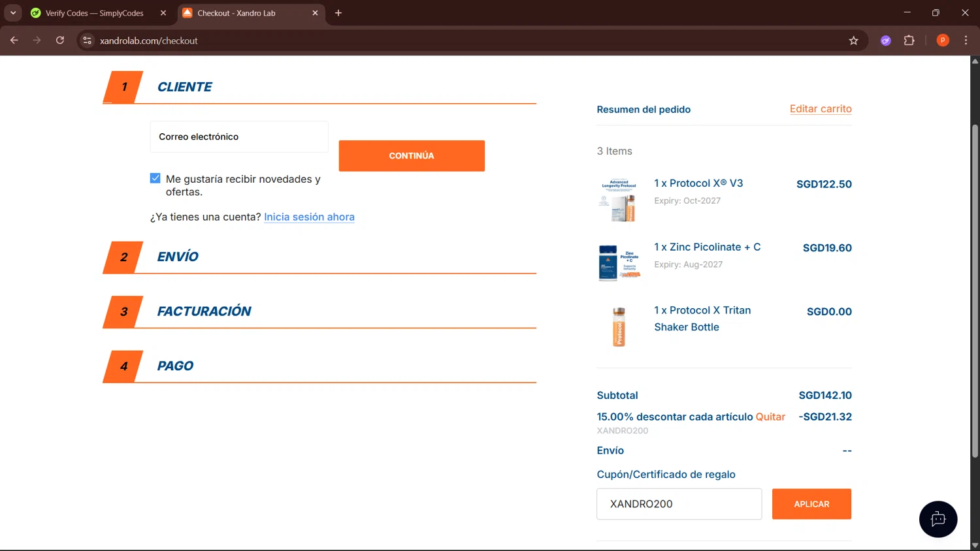
Task: Click the Inicia sesión ahora link
Action: tap(309, 217)
